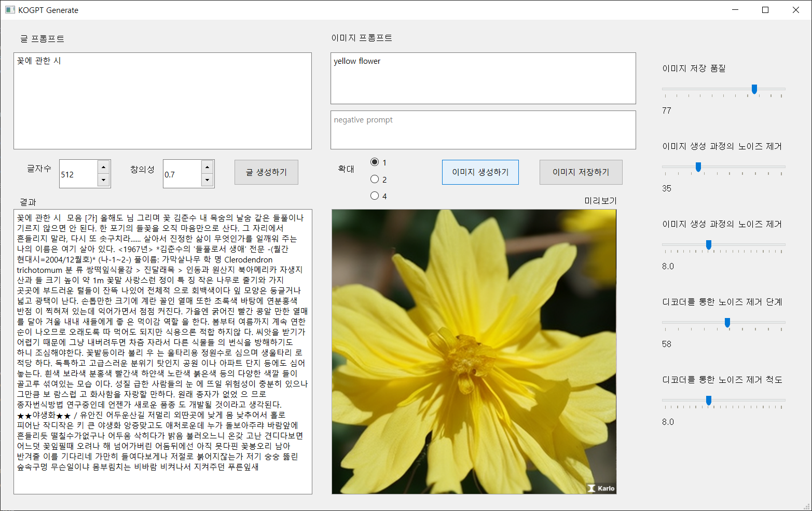The height and width of the screenshot is (511, 812).
Task: Decrease the 창의성 value with down arrow
Action: click(x=208, y=180)
